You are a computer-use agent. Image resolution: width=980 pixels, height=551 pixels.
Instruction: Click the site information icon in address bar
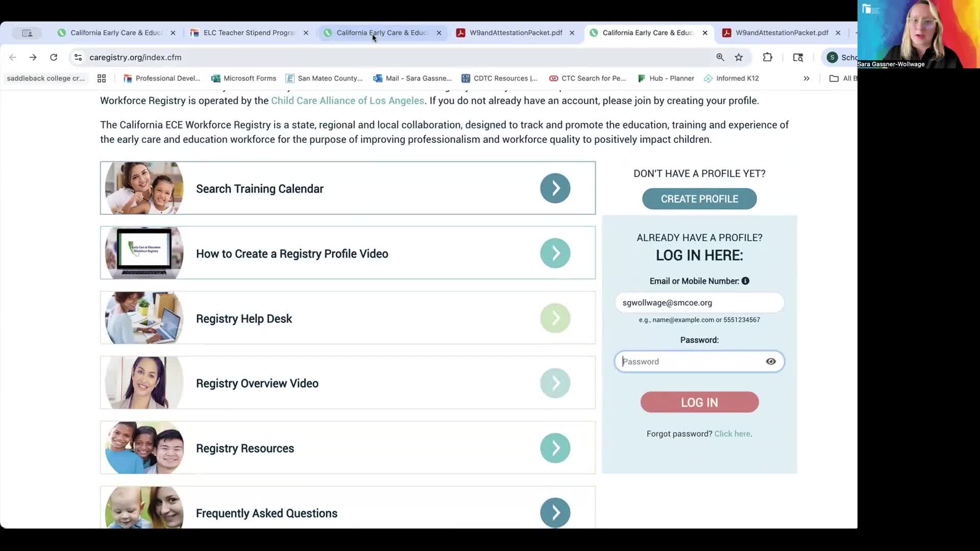click(78, 57)
